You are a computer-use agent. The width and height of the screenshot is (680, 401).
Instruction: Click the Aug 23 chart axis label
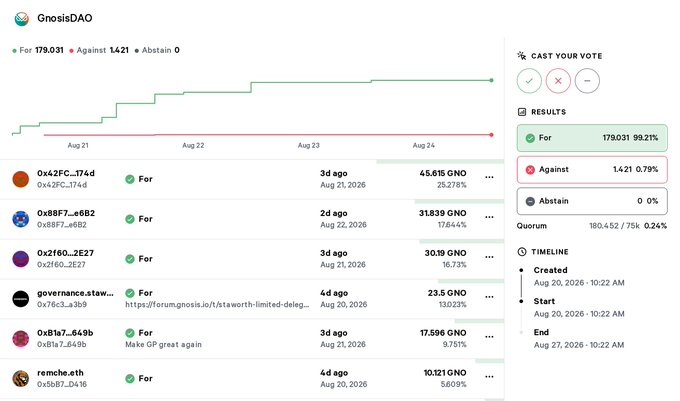click(x=308, y=145)
